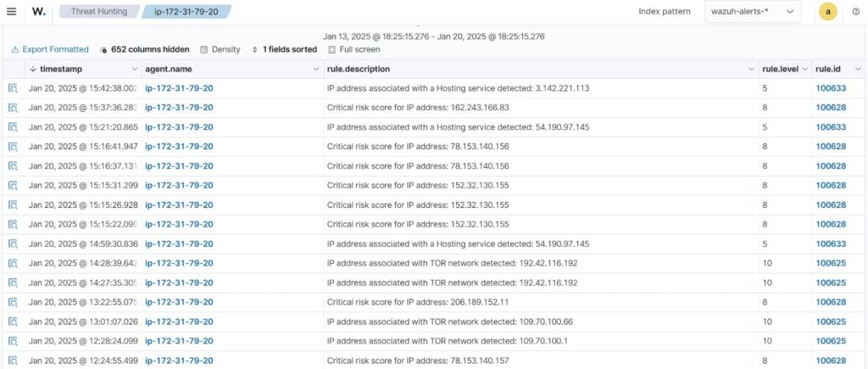Open the Density settings
This screenshot has height=369, width=868.
[220, 49]
